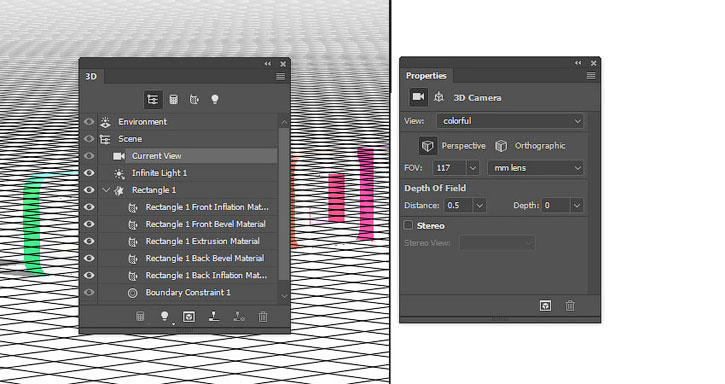Click the Environment row icon
This screenshot has width=725, height=384.
[x=105, y=122]
